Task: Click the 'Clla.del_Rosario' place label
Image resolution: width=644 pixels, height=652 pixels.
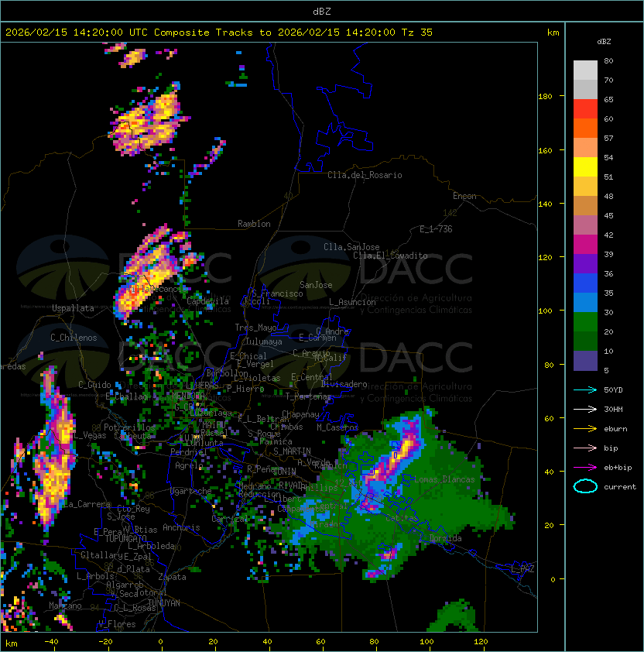Action: pyautogui.click(x=365, y=175)
